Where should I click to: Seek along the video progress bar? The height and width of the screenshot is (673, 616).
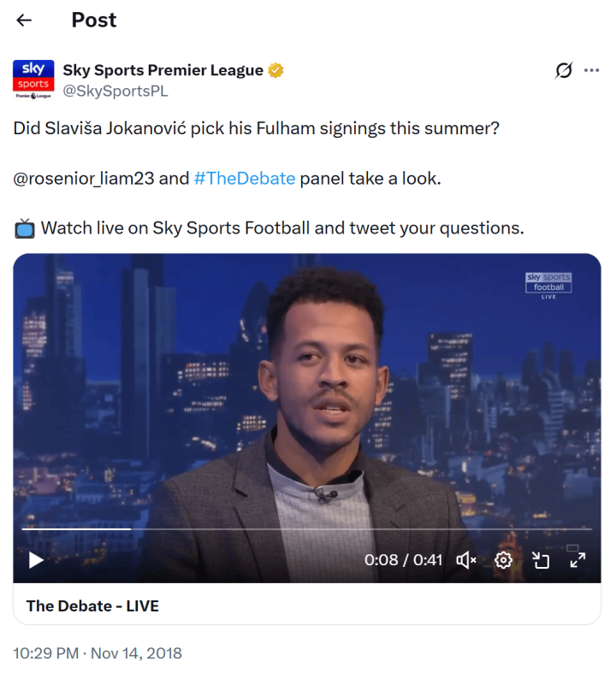point(307,529)
